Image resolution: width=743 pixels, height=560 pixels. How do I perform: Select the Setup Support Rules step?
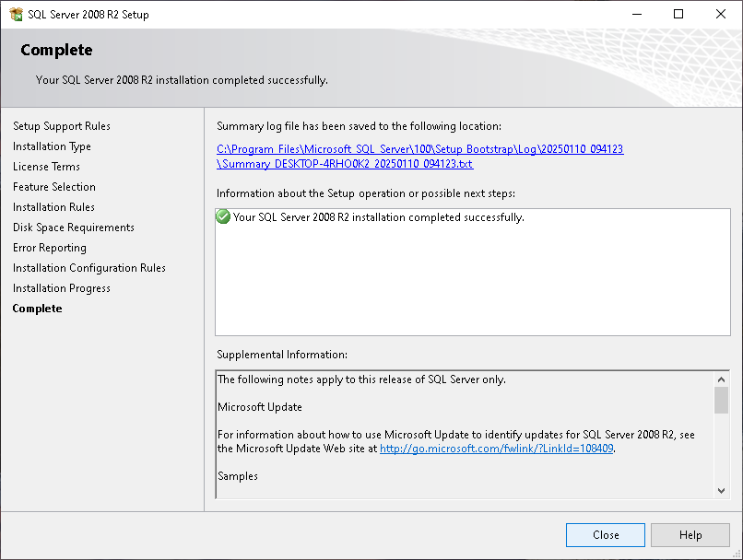62,126
